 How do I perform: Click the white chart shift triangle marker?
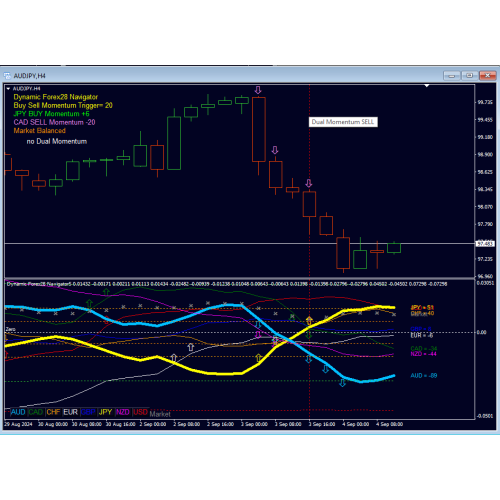point(427,86)
